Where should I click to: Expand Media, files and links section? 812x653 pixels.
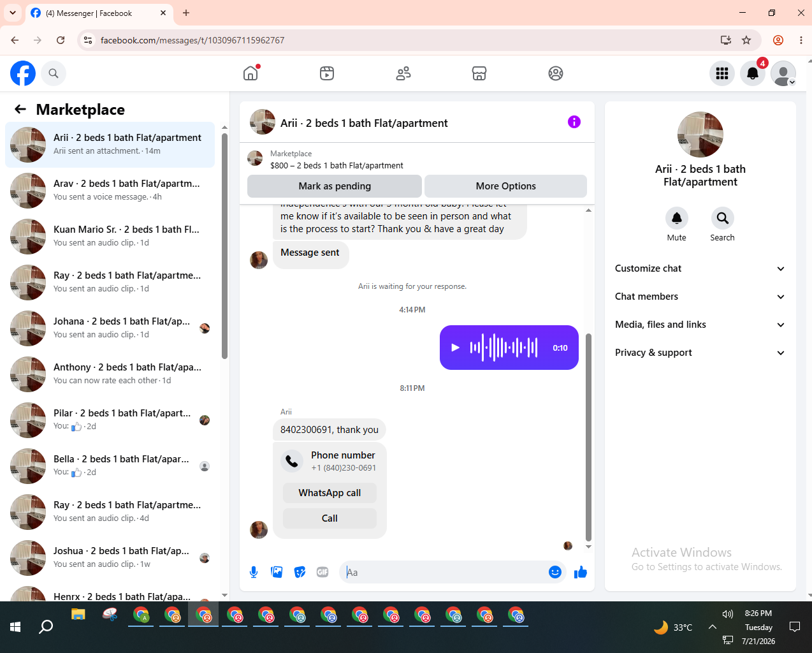[x=700, y=325]
